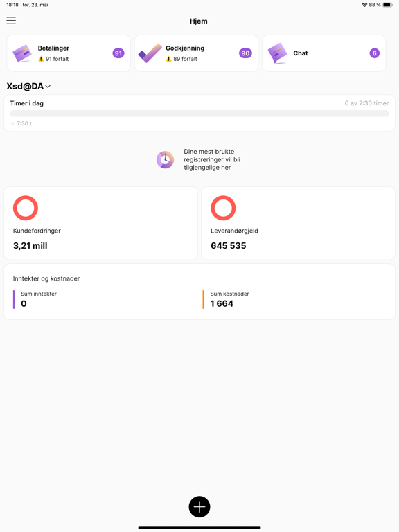
Task: Open Inntekter og kostnader panel
Action: point(199,292)
